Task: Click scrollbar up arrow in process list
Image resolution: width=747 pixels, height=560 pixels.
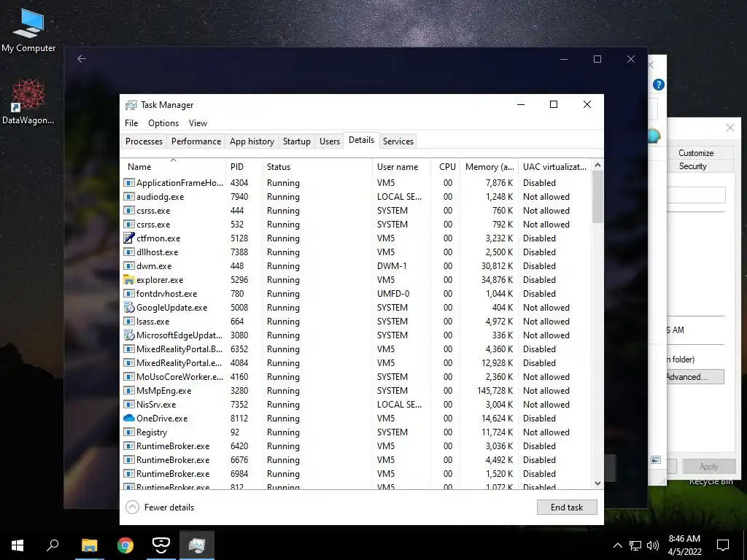Action: [598, 165]
